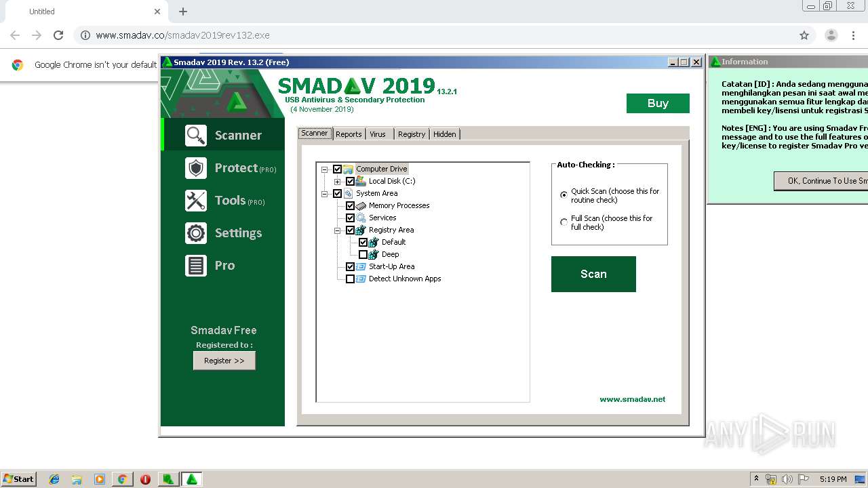This screenshot has height=488, width=868.
Task: Click the Local Disk (C:) drive icon
Action: pos(361,181)
